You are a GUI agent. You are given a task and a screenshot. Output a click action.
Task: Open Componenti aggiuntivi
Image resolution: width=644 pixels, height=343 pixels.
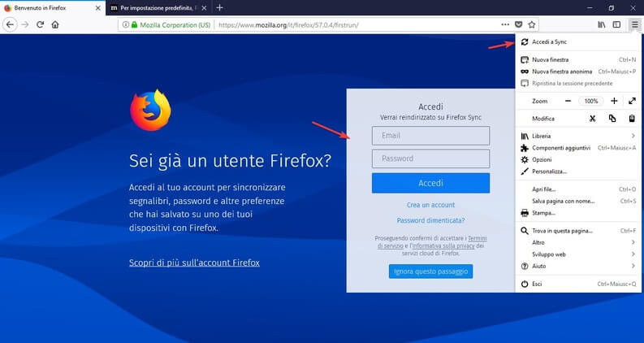578,148
